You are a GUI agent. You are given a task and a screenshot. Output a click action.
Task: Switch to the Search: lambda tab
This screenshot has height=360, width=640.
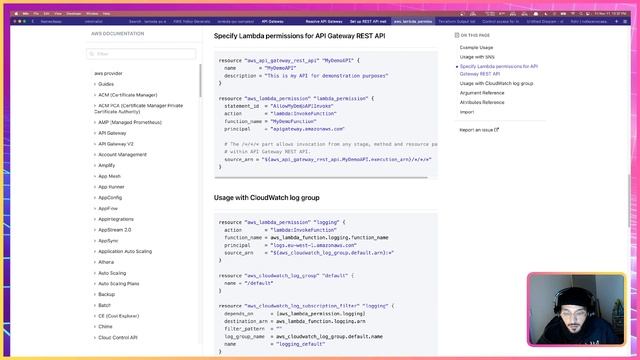click(147, 21)
